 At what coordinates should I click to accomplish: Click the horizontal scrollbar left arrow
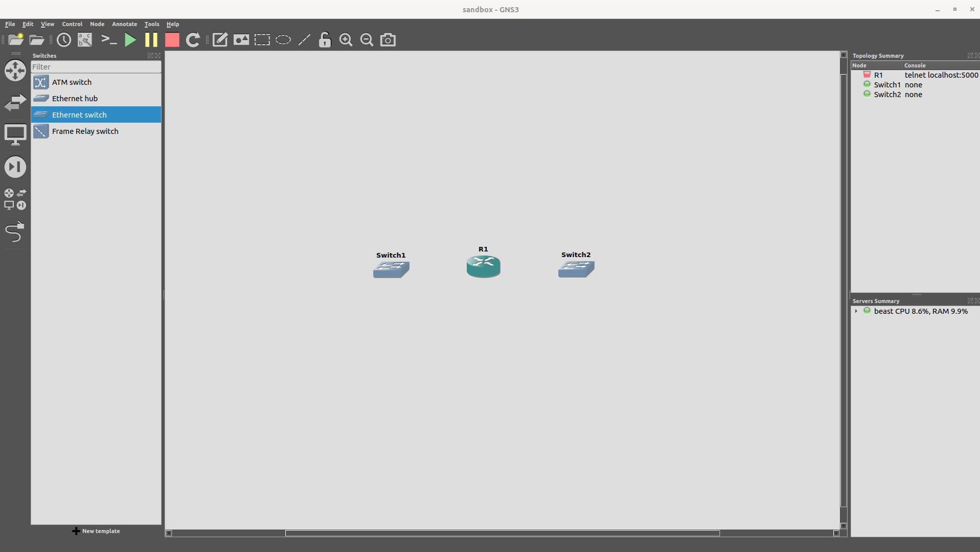(x=169, y=533)
